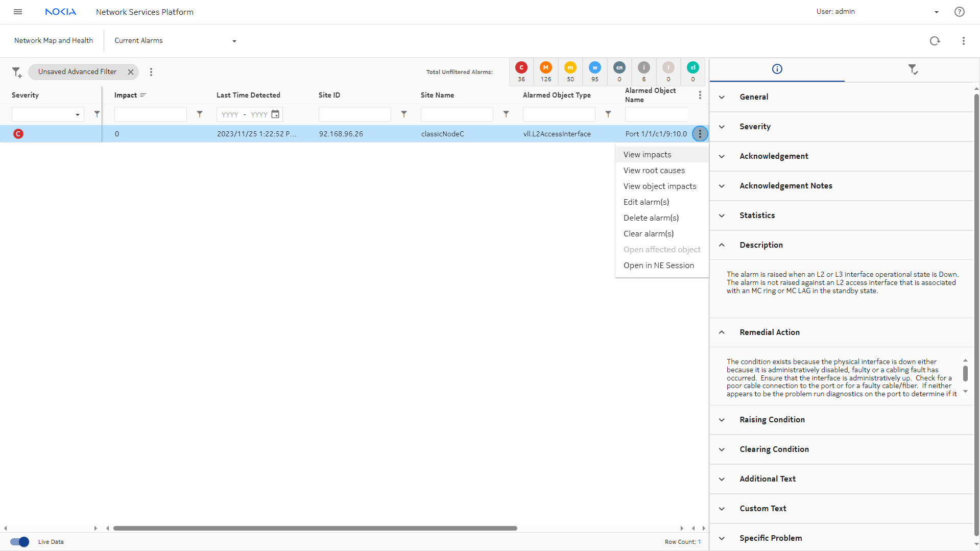This screenshot has width=980, height=551.
Task: Open the hamburger navigation menu
Action: pos(18,12)
